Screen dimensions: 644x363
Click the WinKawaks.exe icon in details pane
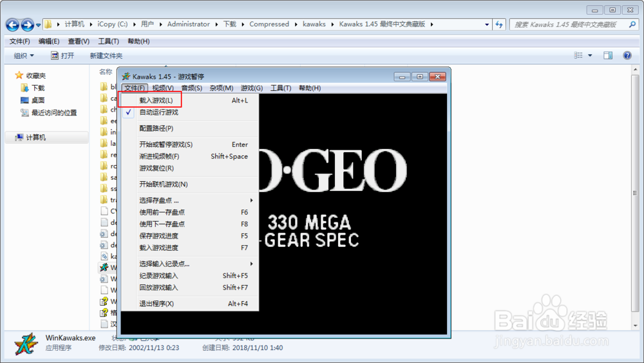pos(26,344)
